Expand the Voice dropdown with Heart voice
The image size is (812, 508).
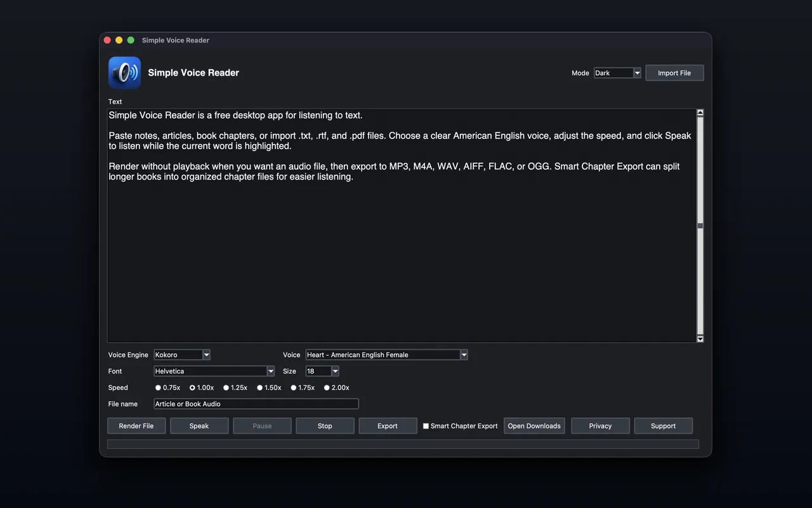(x=386, y=355)
